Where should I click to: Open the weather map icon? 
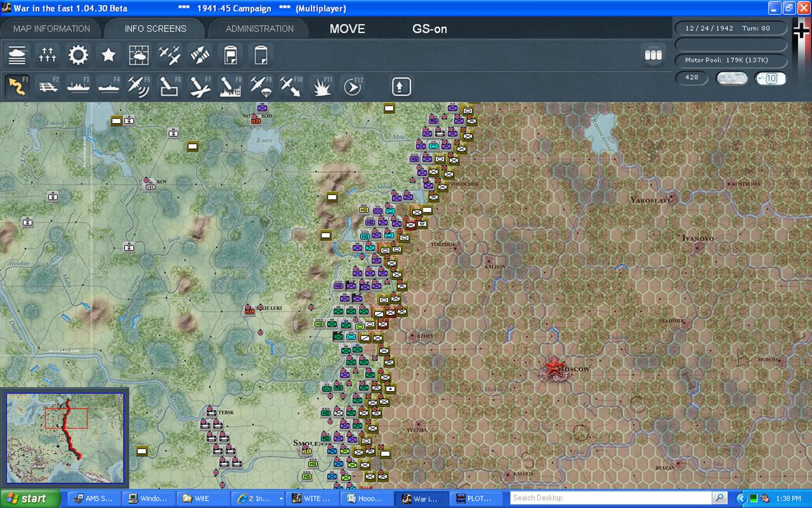139,55
